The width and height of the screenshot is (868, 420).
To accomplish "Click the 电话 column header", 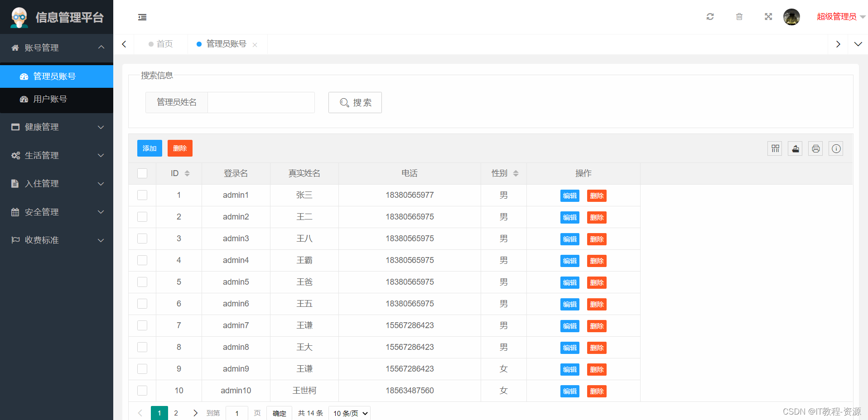I will coord(410,173).
